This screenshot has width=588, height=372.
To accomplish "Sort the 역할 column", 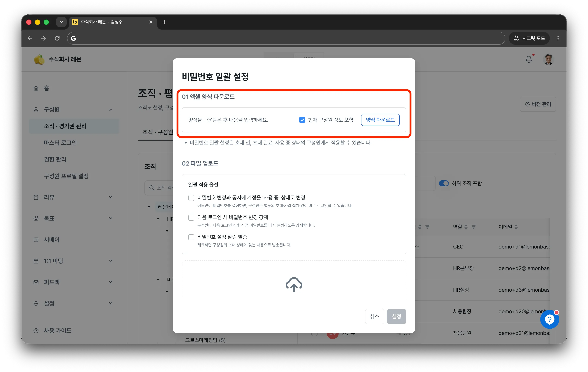I will [x=466, y=227].
